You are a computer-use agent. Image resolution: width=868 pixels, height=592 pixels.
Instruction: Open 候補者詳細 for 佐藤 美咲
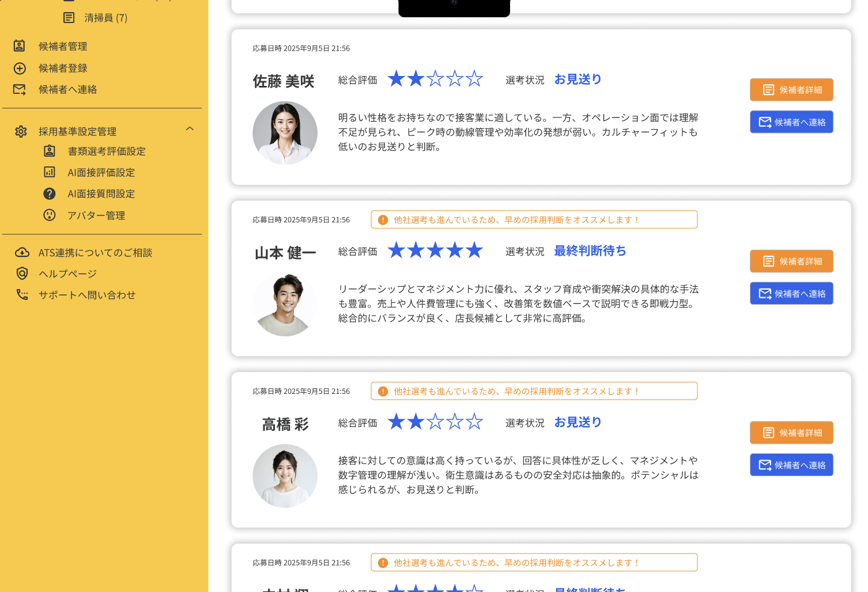791,90
